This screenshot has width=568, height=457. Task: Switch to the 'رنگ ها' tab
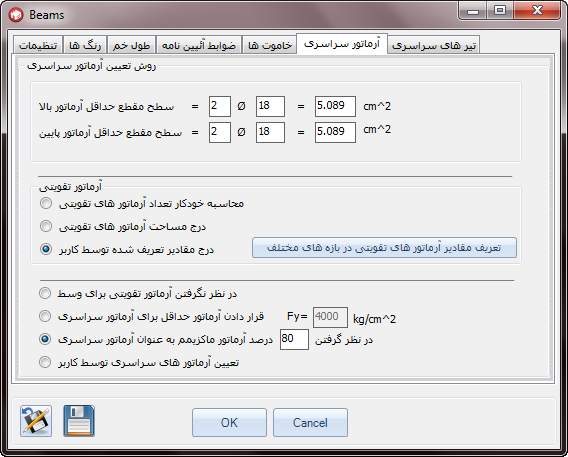pyautogui.click(x=85, y=45)
